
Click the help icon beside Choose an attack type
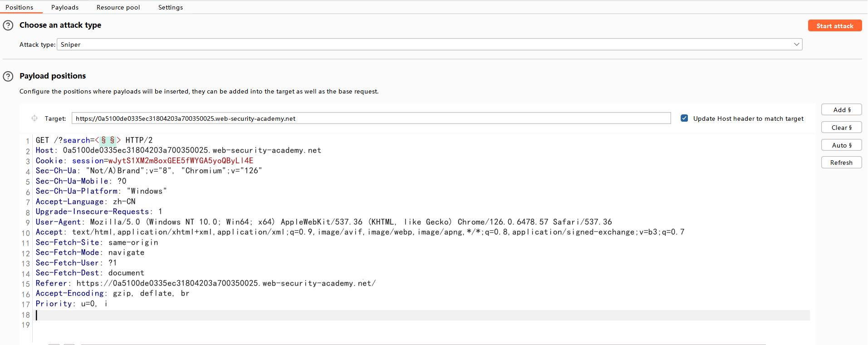(x=8, y=25)
